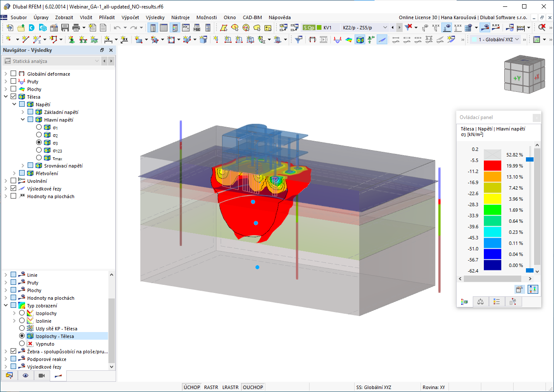Uncheck the Tělesa checkbox
Screen dimensions: 554x392
point(14,97)
